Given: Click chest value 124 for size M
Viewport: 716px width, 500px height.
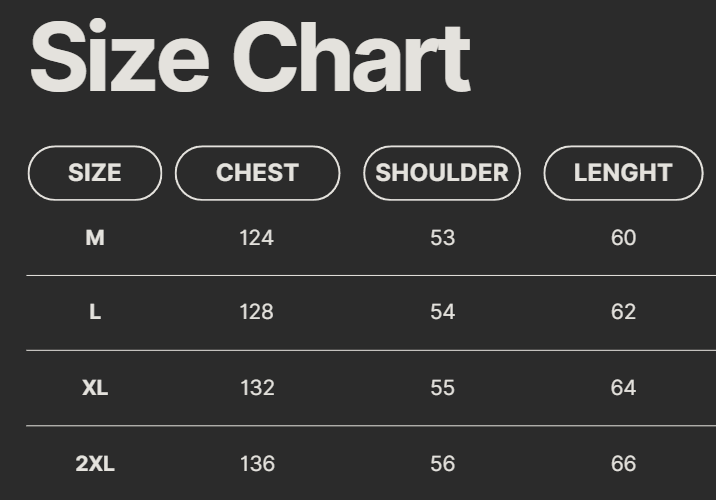Looking at the screenshot, I should pos(257,238).
